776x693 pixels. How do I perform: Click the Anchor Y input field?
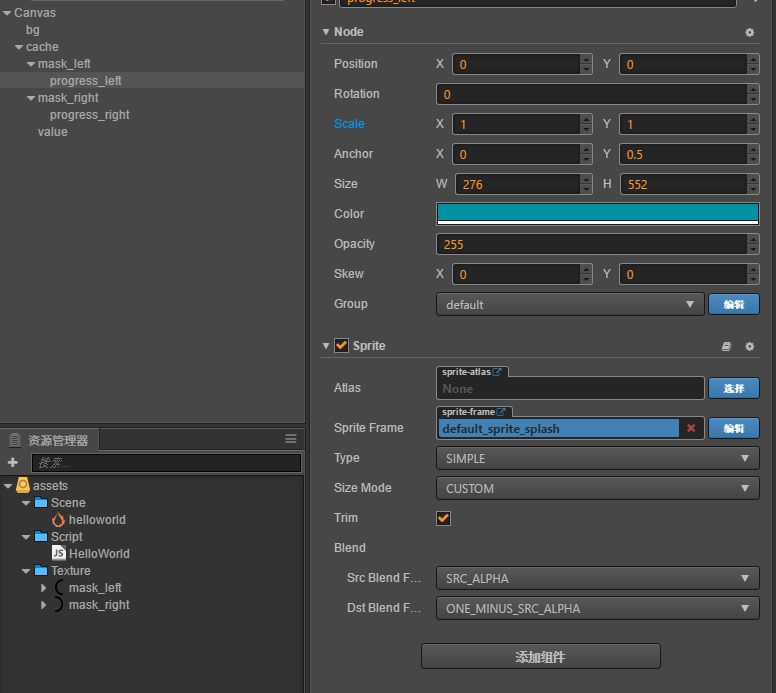[x=682, y=154]
